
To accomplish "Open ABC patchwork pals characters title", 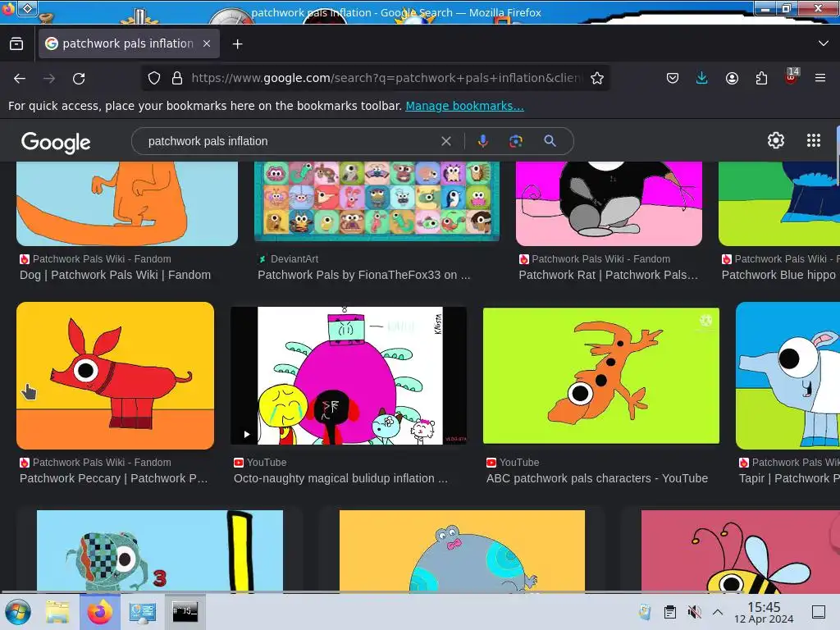I will 597,478.
